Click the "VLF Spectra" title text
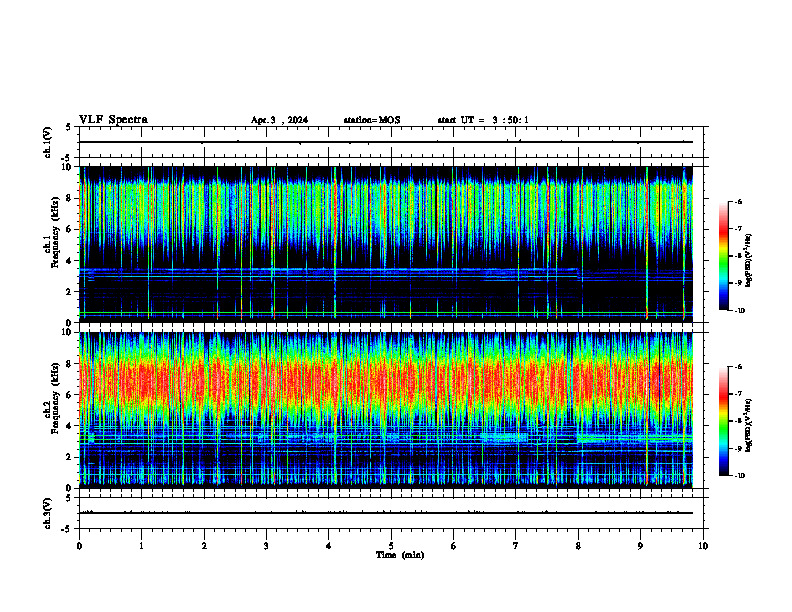Screen dimensions: 792x612 [114, 120]
